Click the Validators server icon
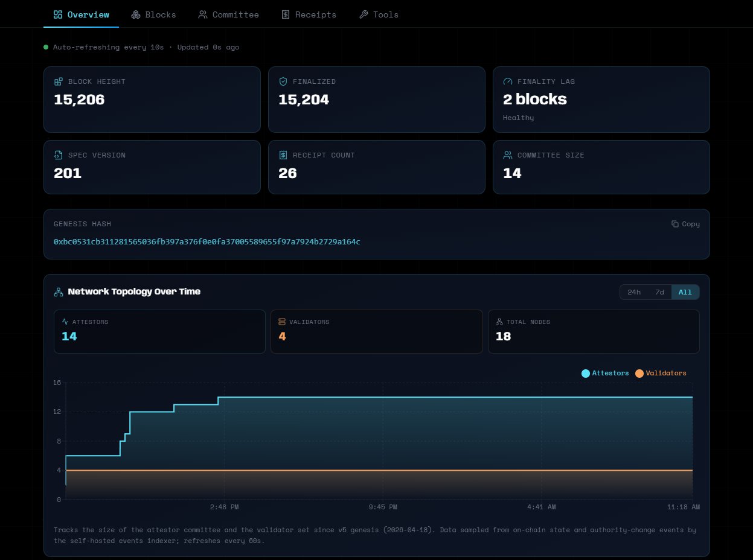 pyautogui.click(x=282, y=322)
